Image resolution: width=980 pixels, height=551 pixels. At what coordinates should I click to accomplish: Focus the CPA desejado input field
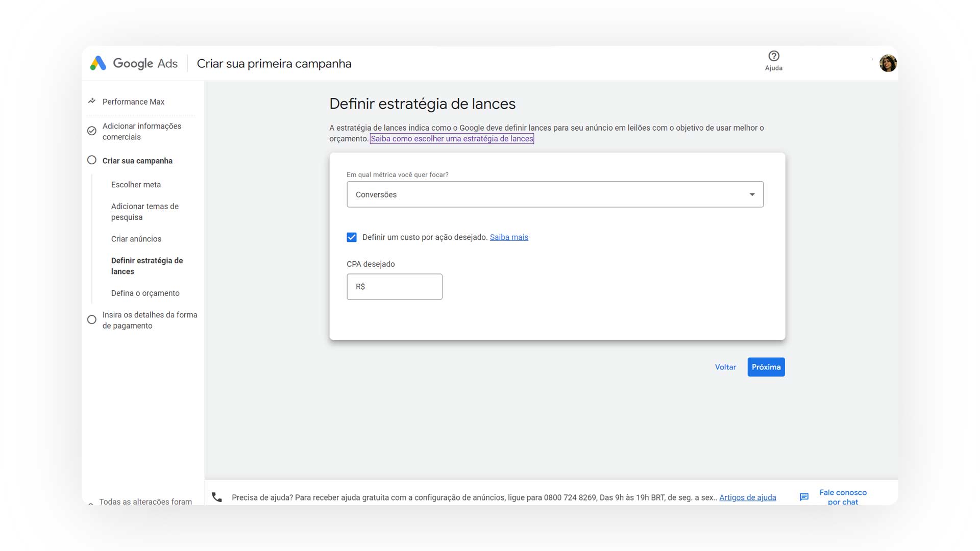click(x=395, y=287)
